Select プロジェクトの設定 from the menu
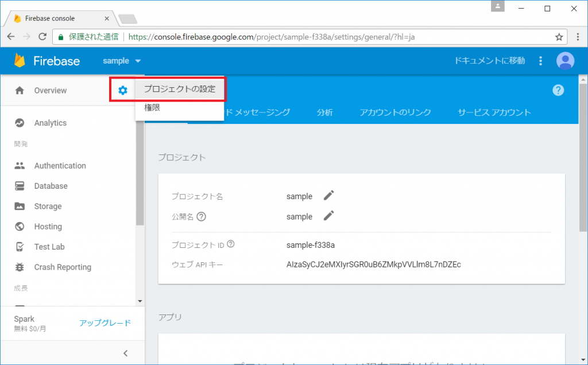 click(179, 89)
